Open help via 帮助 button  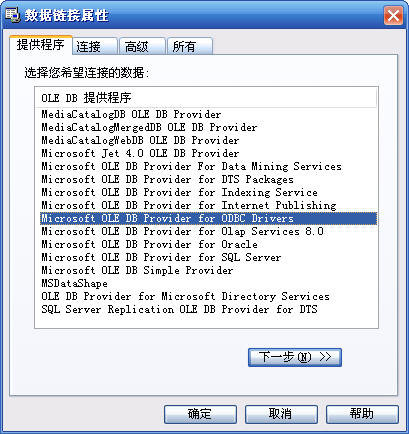(x=362, y=414)
